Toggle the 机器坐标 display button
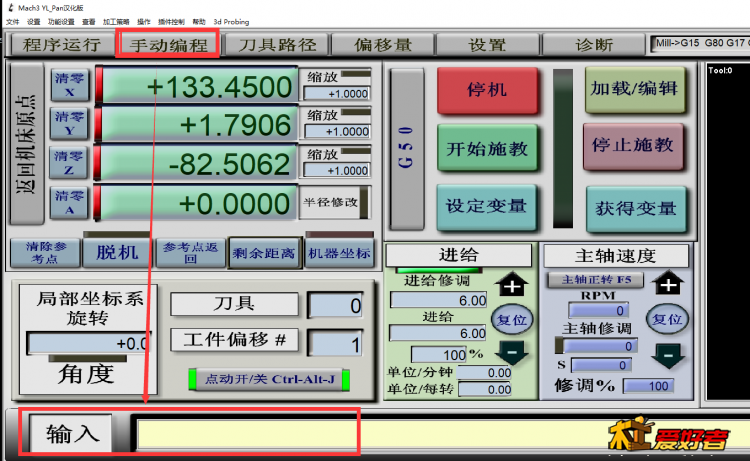 point(339,252)
